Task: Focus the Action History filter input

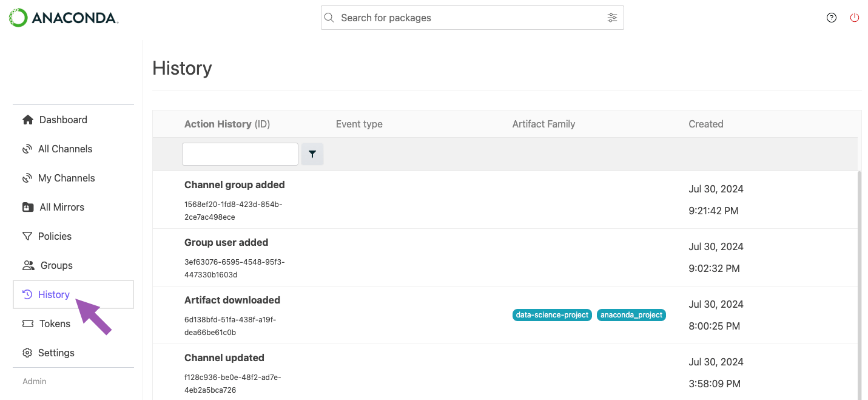Action: [240, 154]
